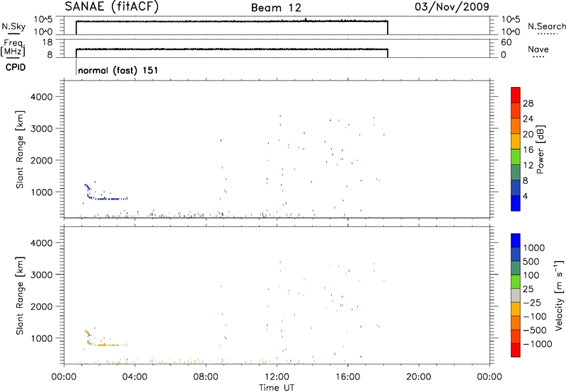Select the 'Velocity [m s⁻¹]' color bar title
Screen dimensions: 566x392
coord(559,296)
